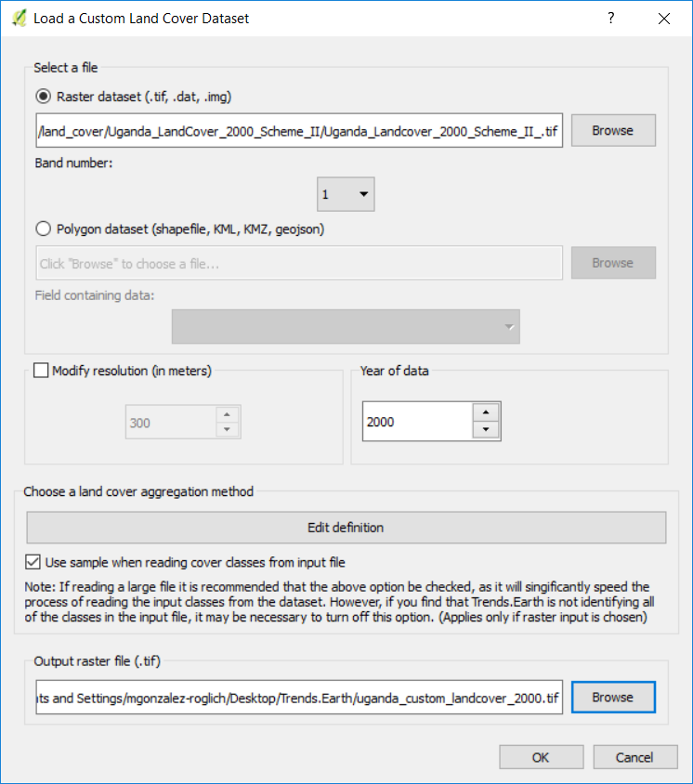Screen dimensions: 693x784
Task: Increase the Year of data value
Action: [x=486, y=412]
